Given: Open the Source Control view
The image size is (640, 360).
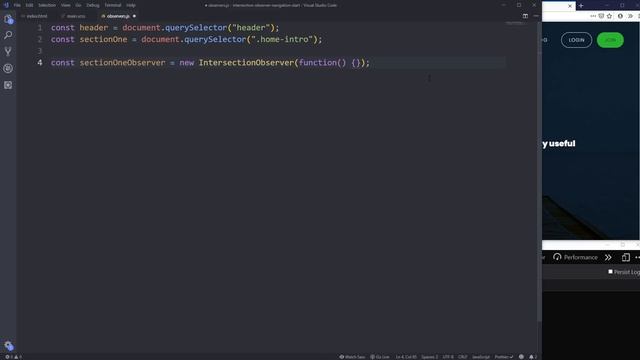Looking at the screenshot, I should 8,51.
